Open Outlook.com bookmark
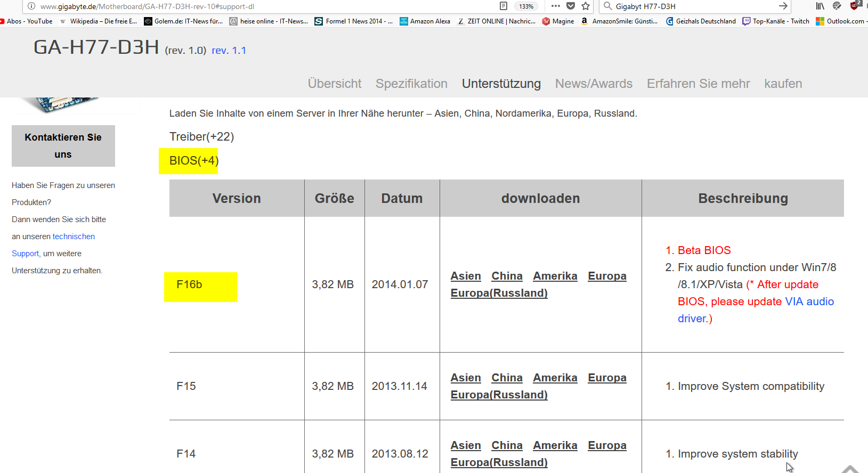 [x=841, y=21]
